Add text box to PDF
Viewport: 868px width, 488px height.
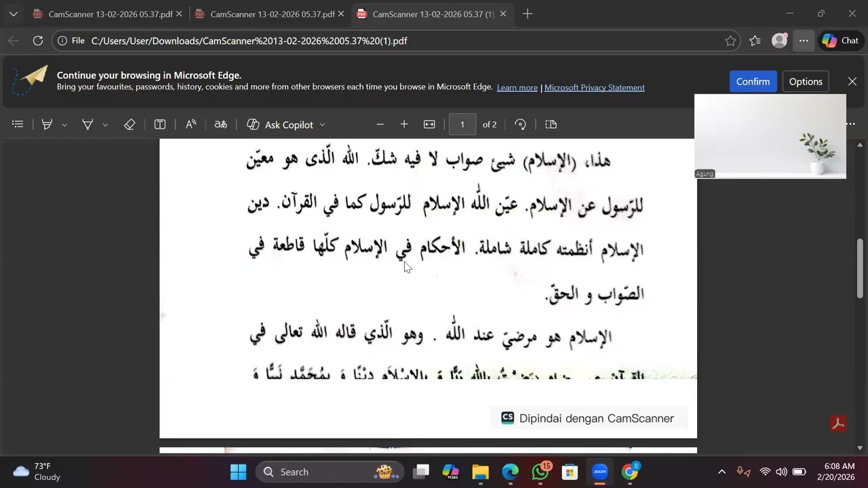pyautogui.click(x=160, y=124)
